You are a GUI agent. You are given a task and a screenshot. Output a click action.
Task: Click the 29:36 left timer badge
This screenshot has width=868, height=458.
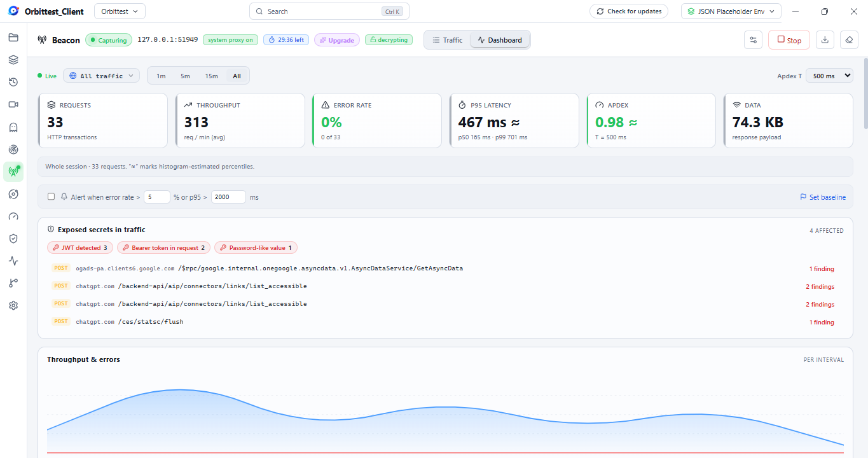pyautogui.click(x=286, y=40)
